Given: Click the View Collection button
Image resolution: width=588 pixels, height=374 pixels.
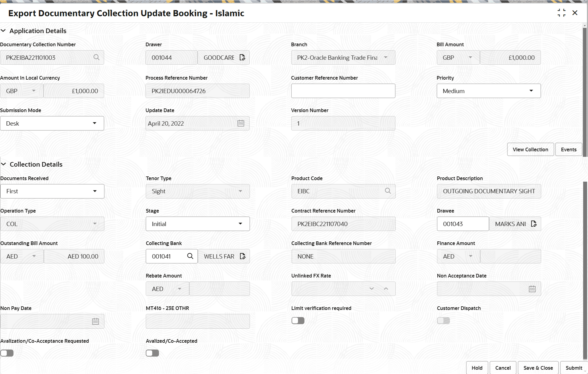Looking at the screenshot, I should (x=530, y=149).
